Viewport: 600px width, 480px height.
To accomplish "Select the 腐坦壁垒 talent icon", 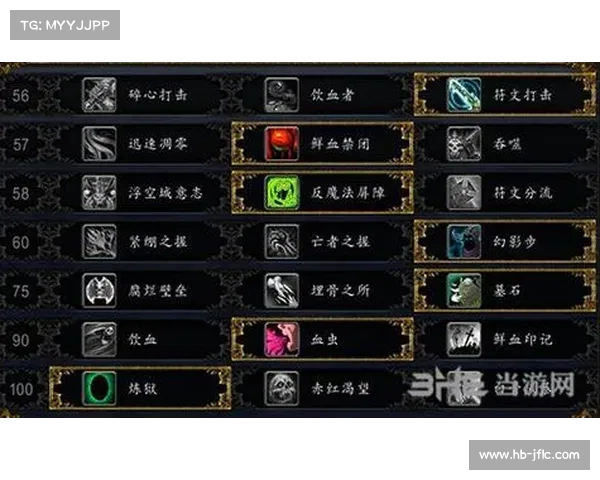I will tap(99, 291).
